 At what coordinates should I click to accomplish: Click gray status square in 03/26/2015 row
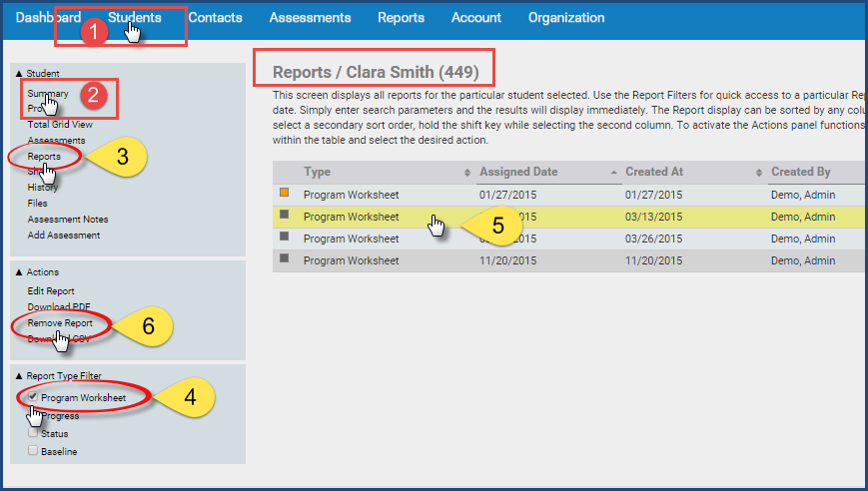285,238
